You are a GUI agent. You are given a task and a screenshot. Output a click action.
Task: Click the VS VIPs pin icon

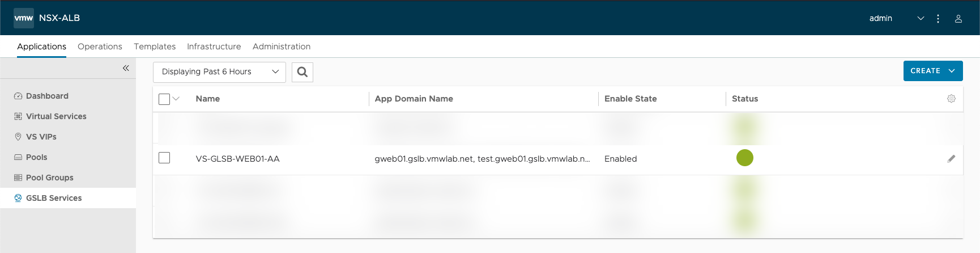[18, 137]
